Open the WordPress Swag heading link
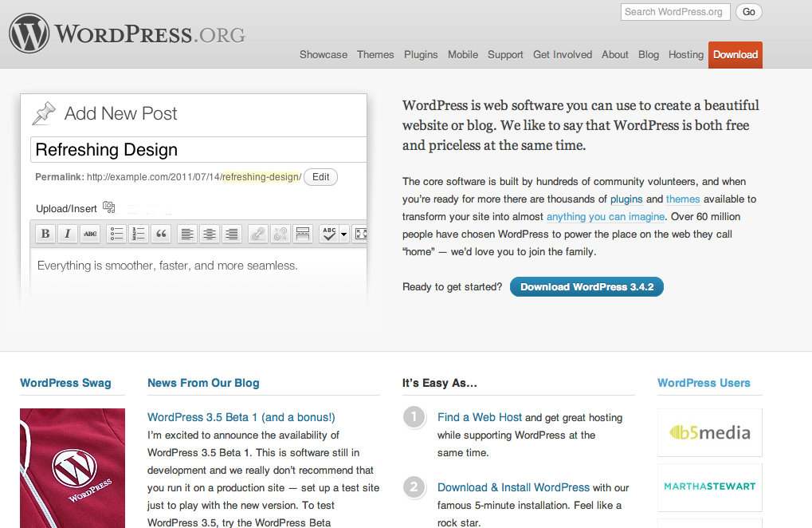The image size is (812, 528). (66, 383)
